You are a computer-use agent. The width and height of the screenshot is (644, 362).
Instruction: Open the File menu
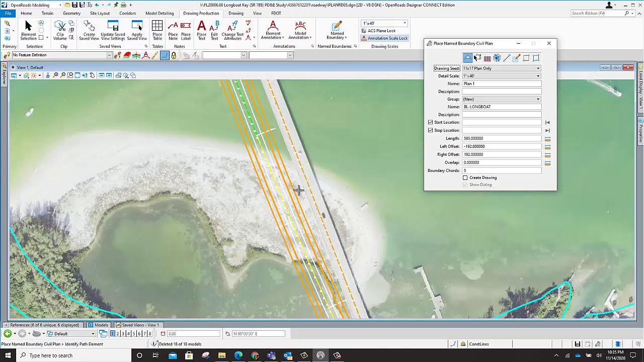[8, 13]
